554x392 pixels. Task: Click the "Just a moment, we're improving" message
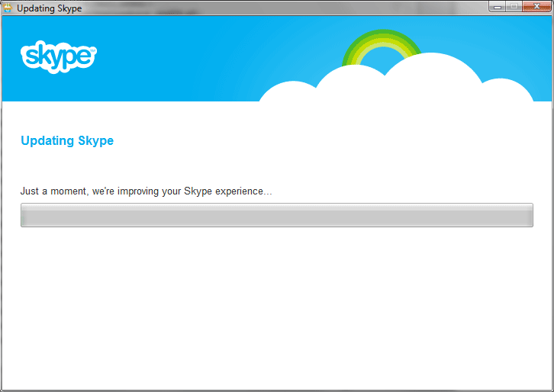pyautogui.click(x=146, y=191)
